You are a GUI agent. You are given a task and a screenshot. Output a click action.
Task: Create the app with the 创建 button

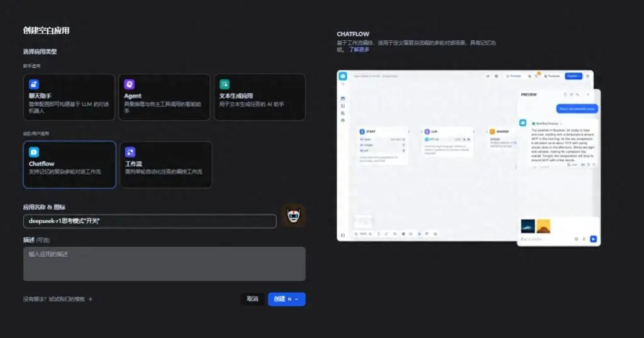coord(287,299)
